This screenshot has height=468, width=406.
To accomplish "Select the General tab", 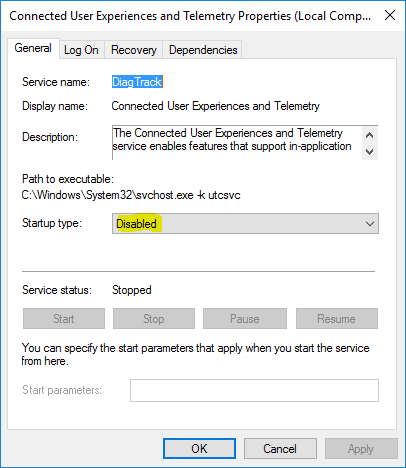I will point(33,49).
